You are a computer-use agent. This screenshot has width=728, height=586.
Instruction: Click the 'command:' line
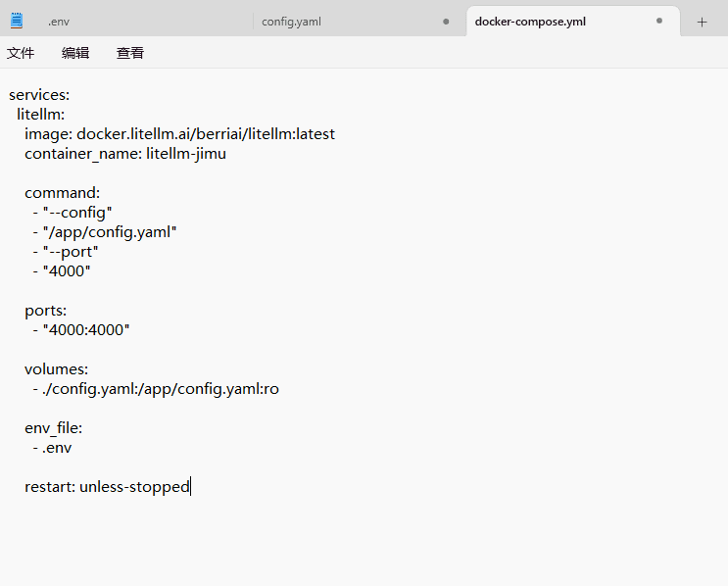click(62, 193)
